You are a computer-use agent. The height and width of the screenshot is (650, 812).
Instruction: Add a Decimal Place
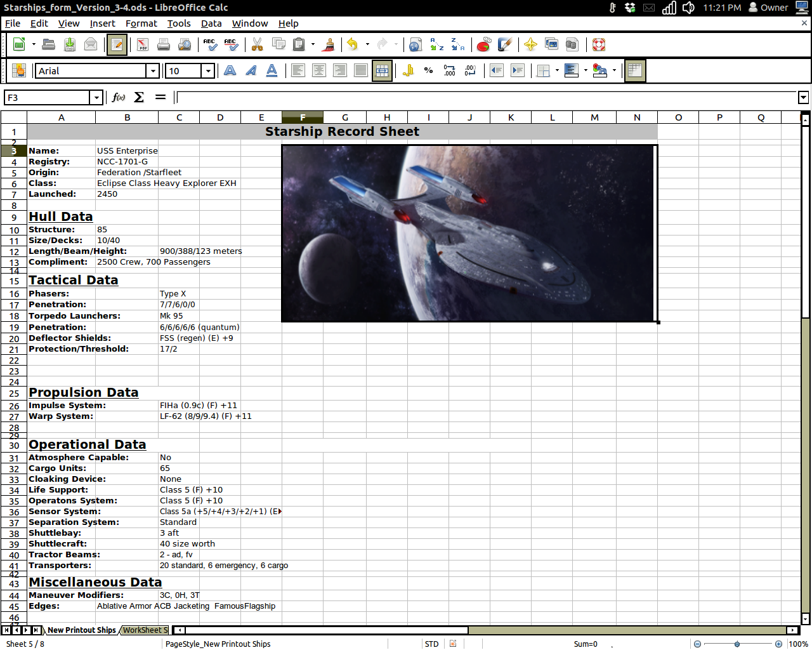[449, 70]
